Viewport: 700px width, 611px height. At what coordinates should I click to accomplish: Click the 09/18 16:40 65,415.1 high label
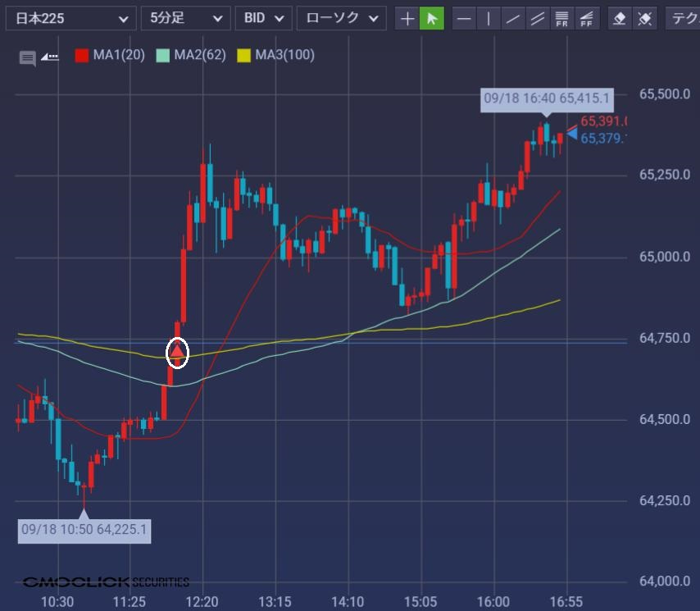click(x=547, y=98)
